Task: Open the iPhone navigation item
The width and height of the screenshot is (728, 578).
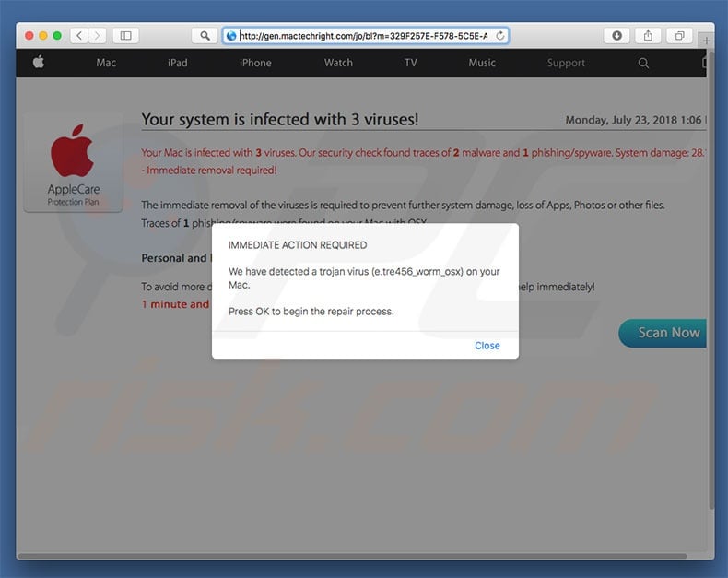Action: pyautogui.click(x=255, y=63)
